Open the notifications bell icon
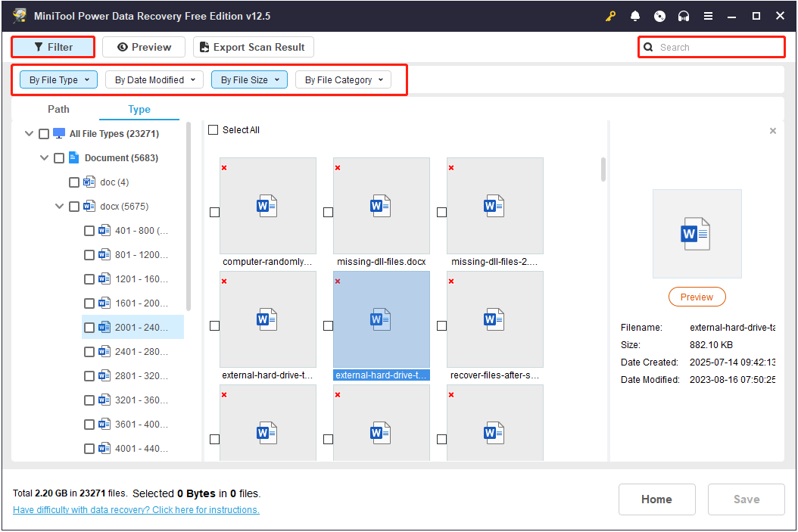798x532 pixels. point(635,15)
